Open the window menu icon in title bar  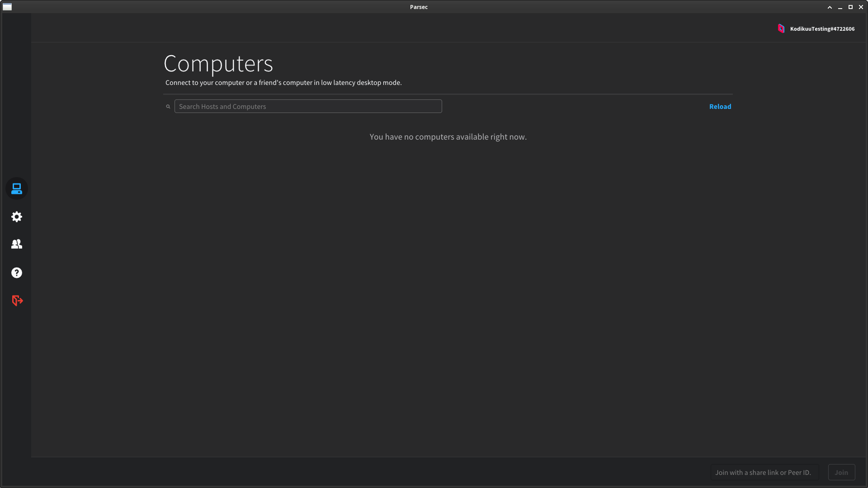(7, 7)
